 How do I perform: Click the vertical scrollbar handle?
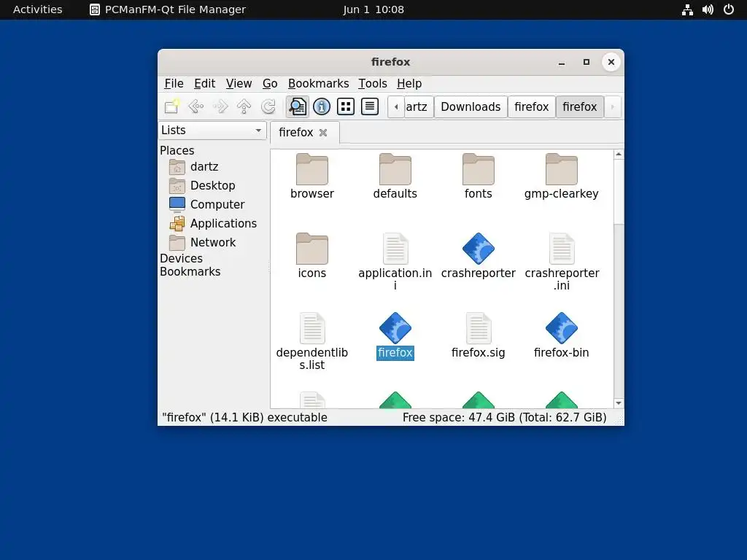(x=619, y=192)
